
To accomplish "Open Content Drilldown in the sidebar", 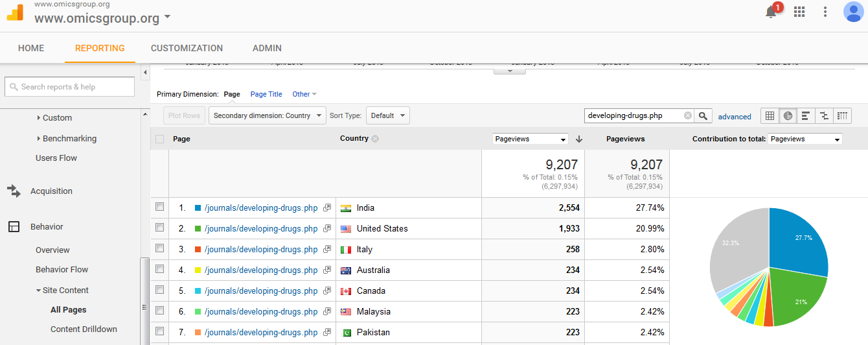I will coord(84,329).
